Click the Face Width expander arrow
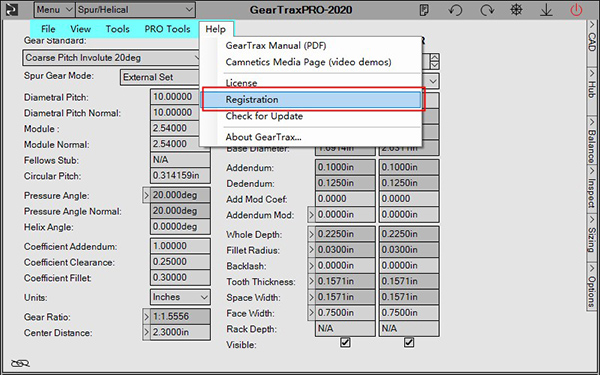 311,313
